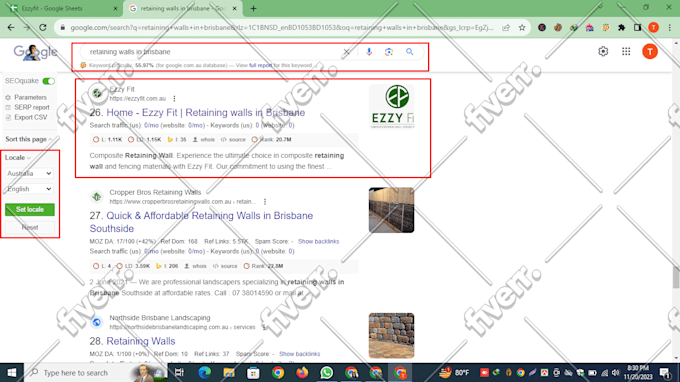Expand the Sort this page menu
Image resolution: width=680 pixels, height=382 pixels.
[x=29, y=139]
